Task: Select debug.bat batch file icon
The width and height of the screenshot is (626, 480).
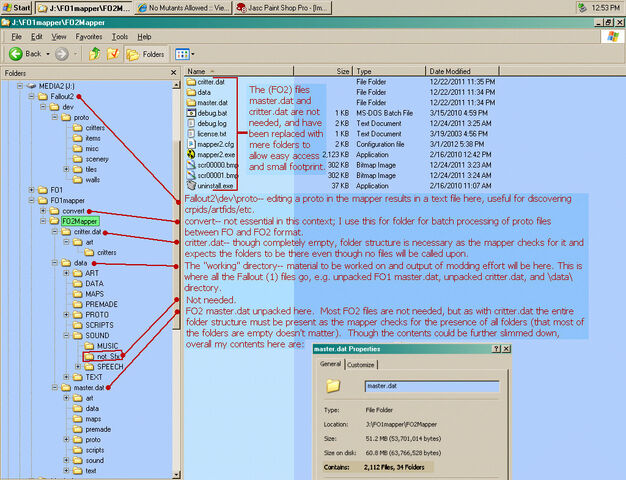Action: click(x=191, y=113)
